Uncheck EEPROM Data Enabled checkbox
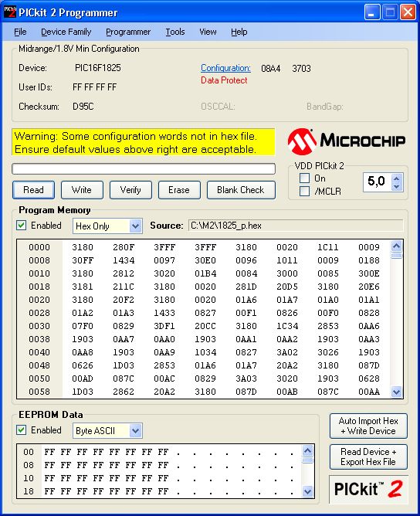The image size is (420, 516). click(22, 430)
